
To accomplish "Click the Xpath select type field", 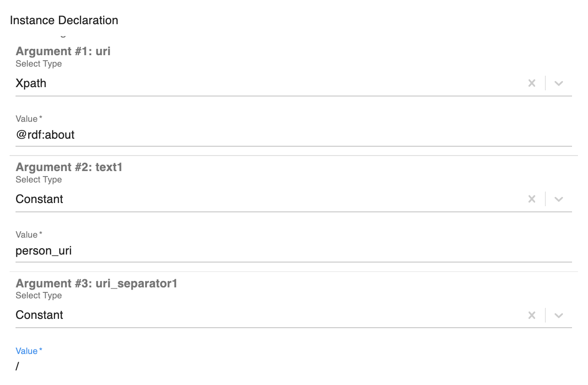I will click(265, 83).
